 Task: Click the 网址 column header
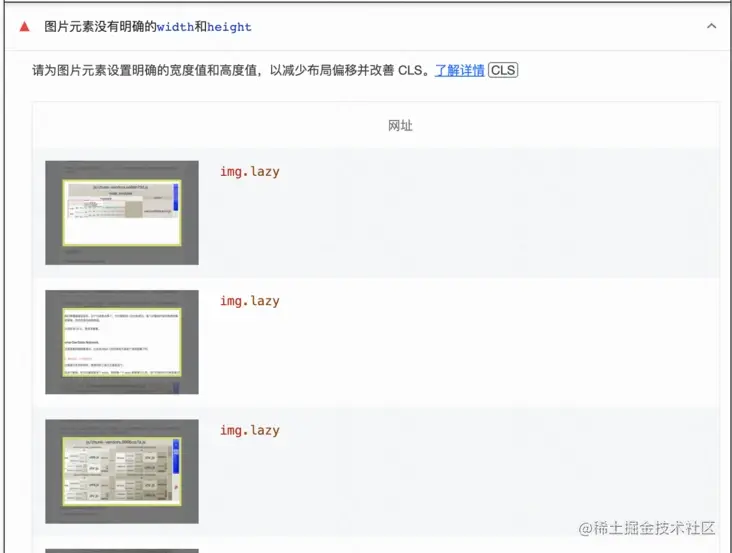[400, 126]
